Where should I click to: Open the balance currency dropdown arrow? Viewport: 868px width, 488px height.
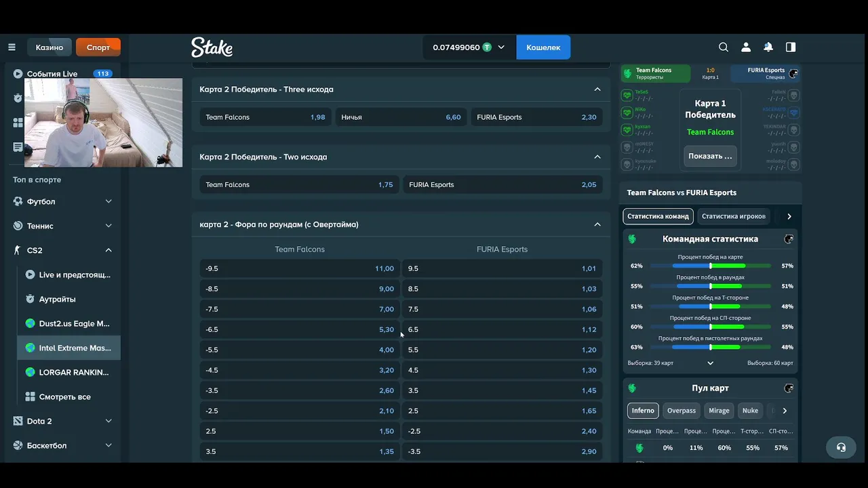click(x=501, y=47)
